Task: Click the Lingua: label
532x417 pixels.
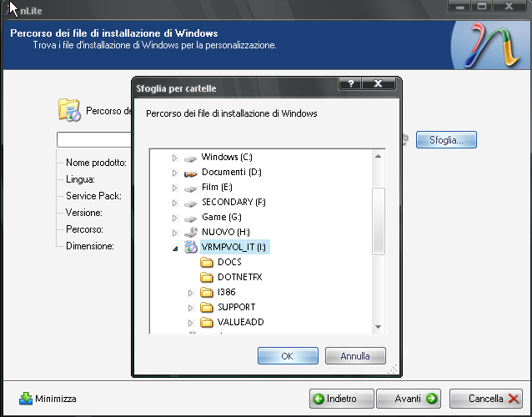Action: click(80, 179)
